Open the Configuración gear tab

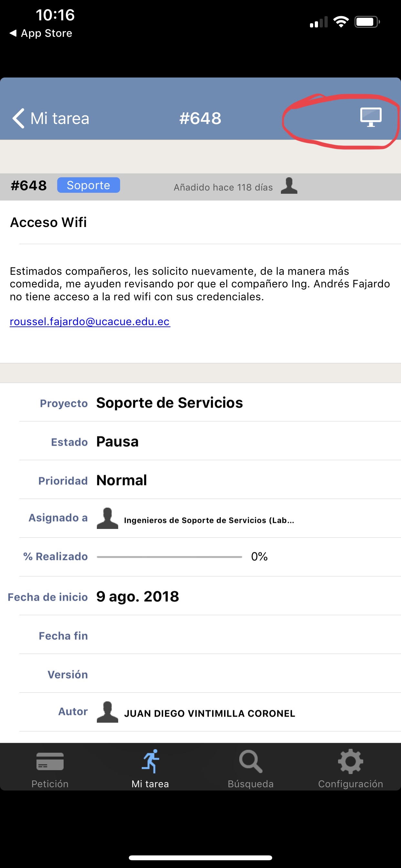(350, 768)
